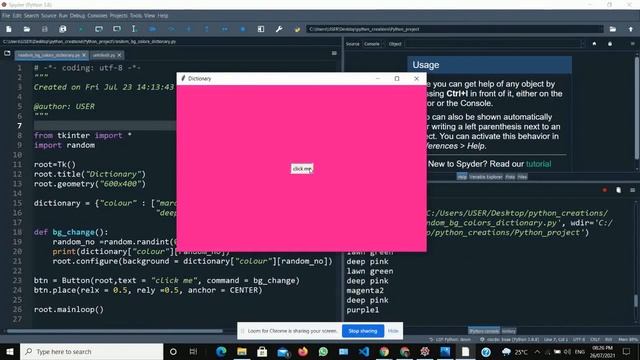Hide the Loom screen sharing bar
This screenshot has width=640, height=360.
393,331
